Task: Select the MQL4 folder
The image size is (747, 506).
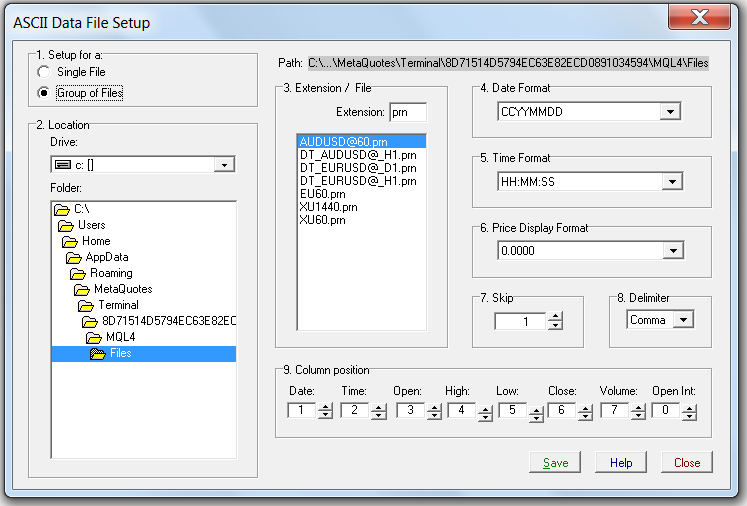Action: tap(111, 337)
